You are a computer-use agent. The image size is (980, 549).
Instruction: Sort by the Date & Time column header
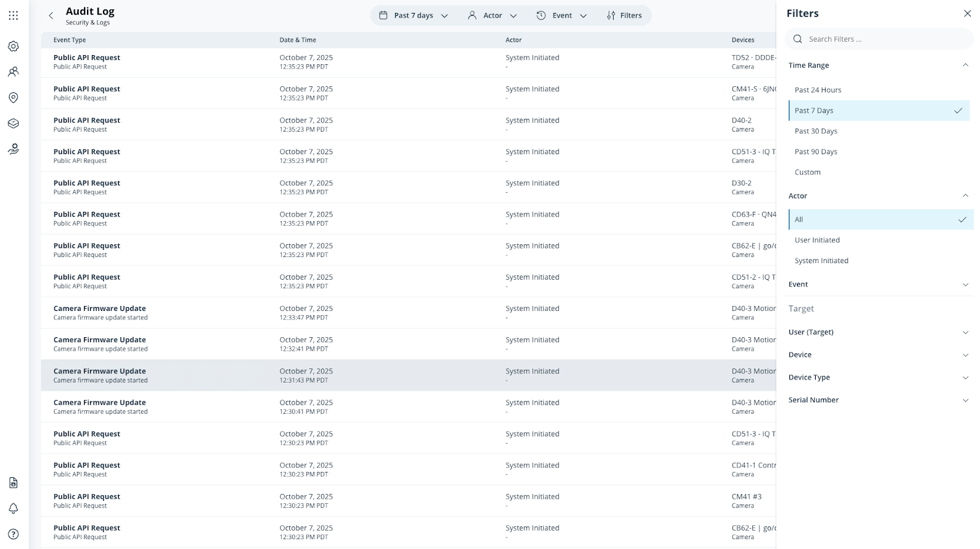pyautogui.click(x=298, y=40)
